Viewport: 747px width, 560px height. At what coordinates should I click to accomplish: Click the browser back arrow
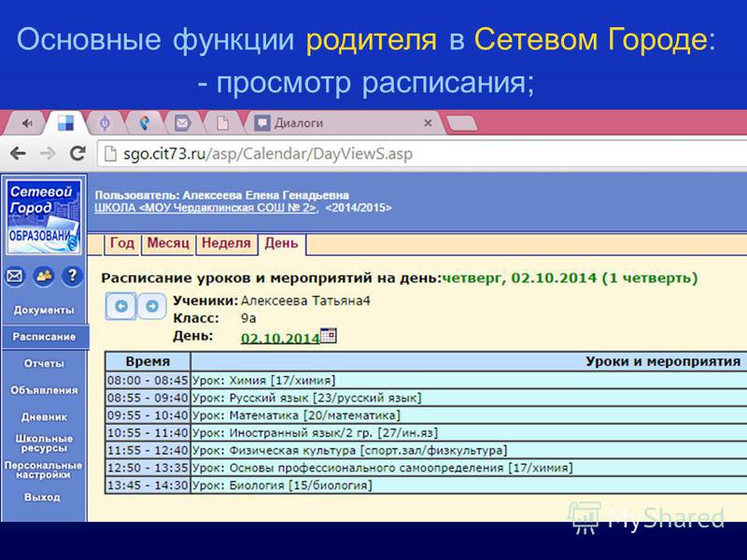(x=18, y=153)
